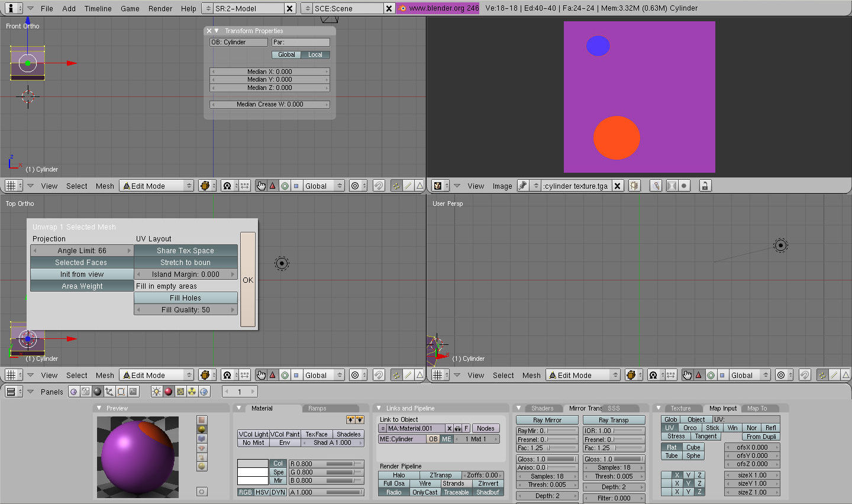
Task: Select the red Material buttons sphere icon
Action: 168,392
